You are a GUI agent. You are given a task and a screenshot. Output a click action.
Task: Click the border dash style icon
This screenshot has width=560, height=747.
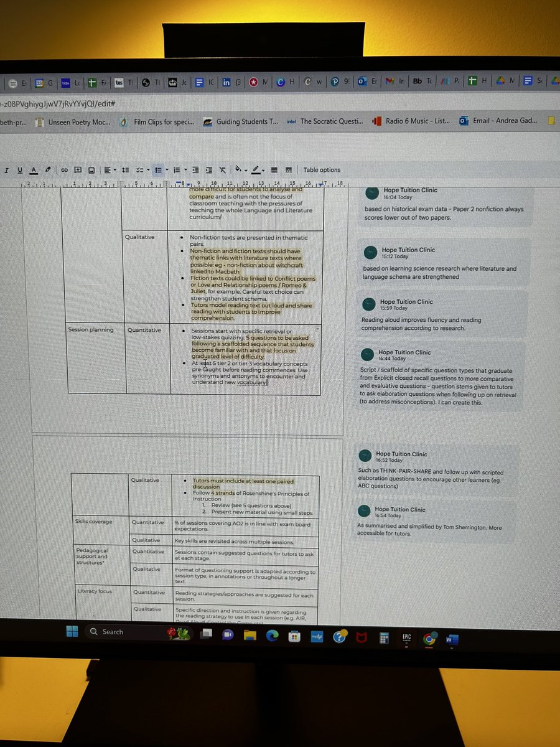(288, 169)
